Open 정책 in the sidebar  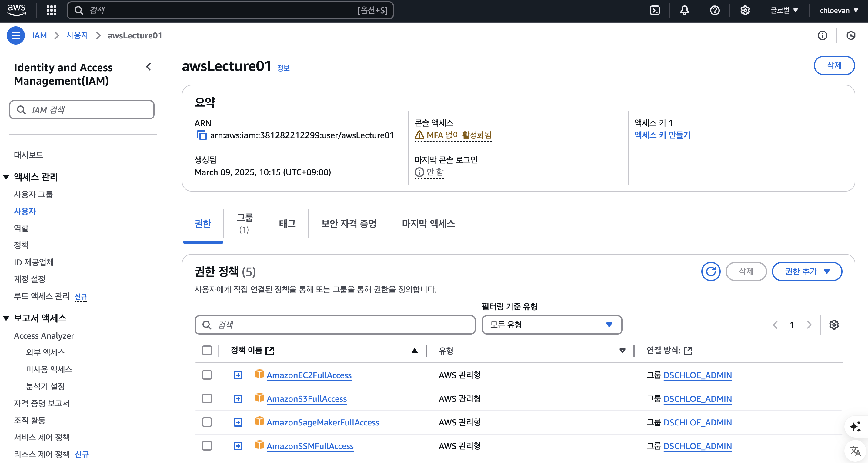coord(21,245)
